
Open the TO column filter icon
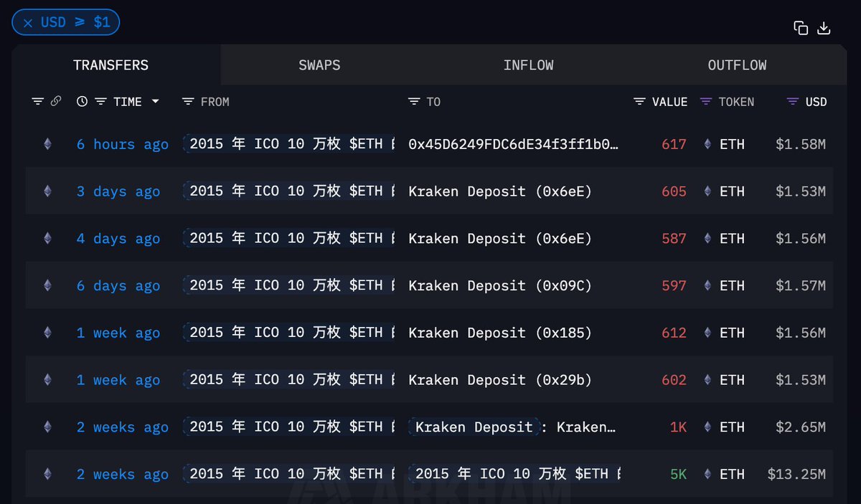pos(414,102)
